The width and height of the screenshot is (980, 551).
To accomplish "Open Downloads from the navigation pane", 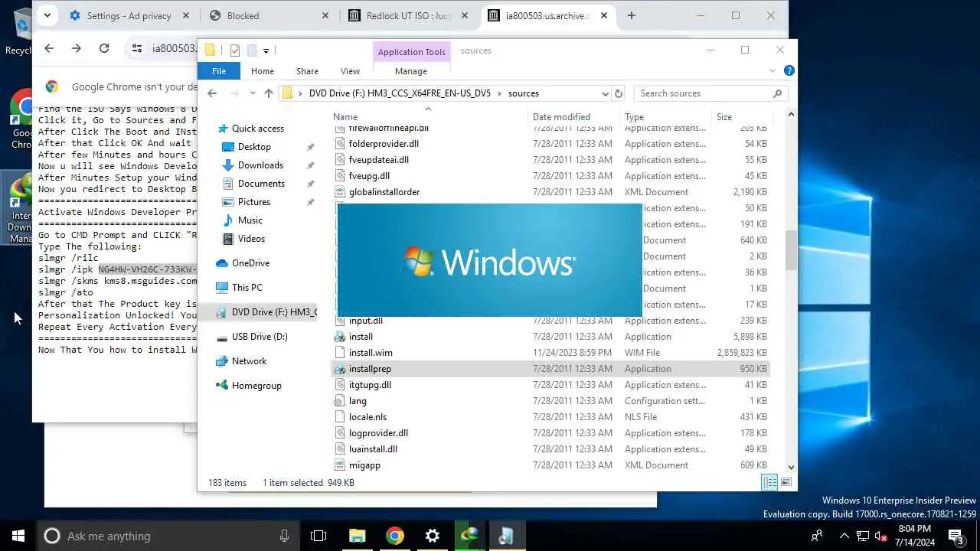I will [x=260, y=165].
